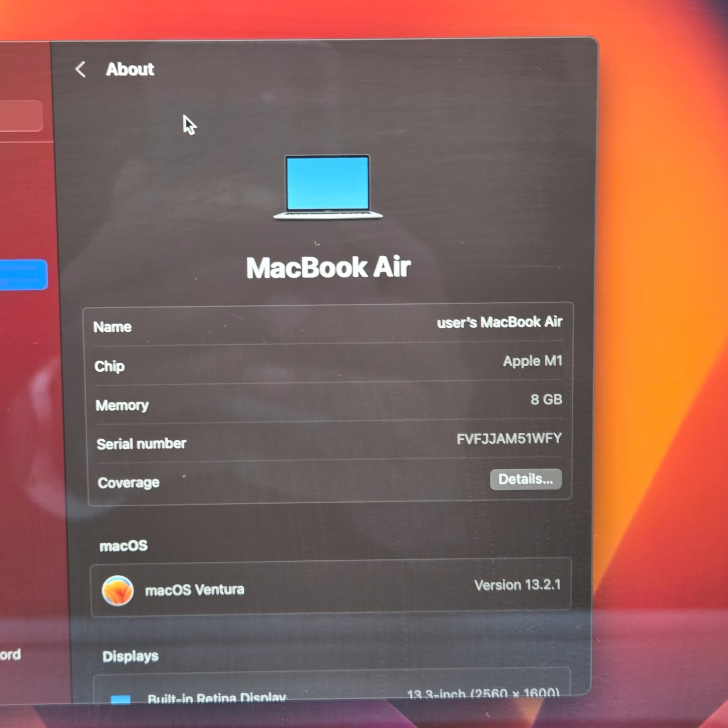Click the macOS Ventura logo icon
728x728 pixels.
pyautogui.click(x=117, y=590)
